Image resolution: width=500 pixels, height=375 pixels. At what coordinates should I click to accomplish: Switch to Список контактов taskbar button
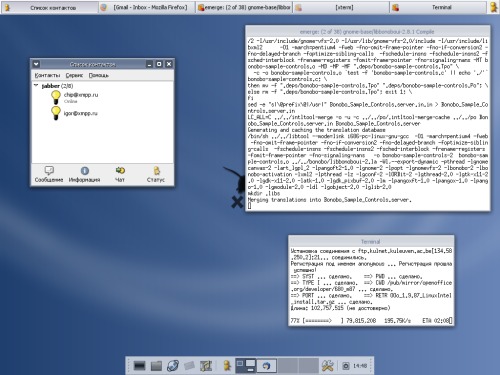click(50, 7)
